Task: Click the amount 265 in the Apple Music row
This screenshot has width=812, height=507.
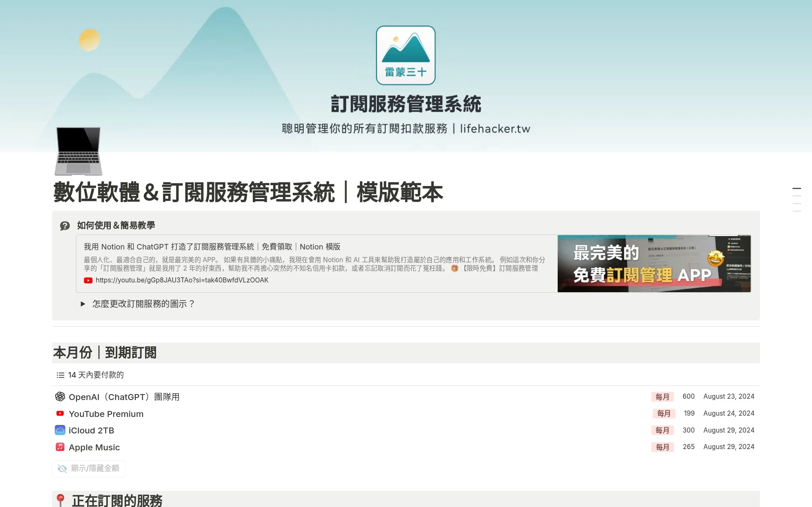Action: [689, 447]
